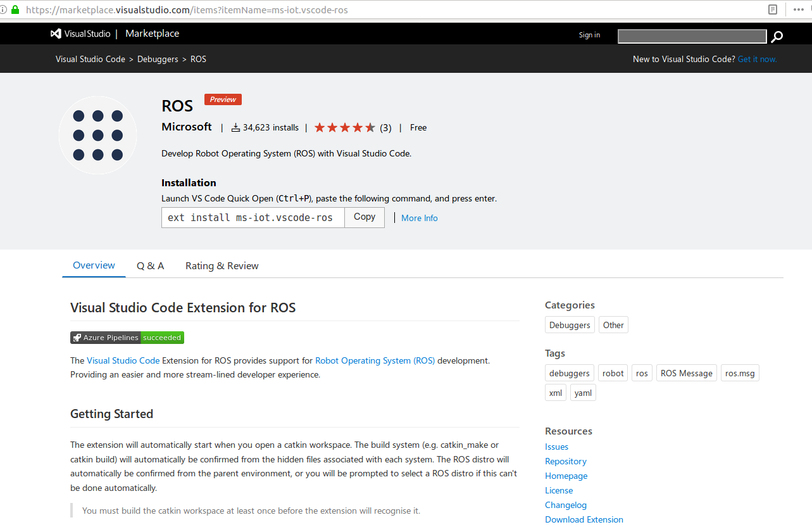Open the ros.msg tag

tap(739, 372)
